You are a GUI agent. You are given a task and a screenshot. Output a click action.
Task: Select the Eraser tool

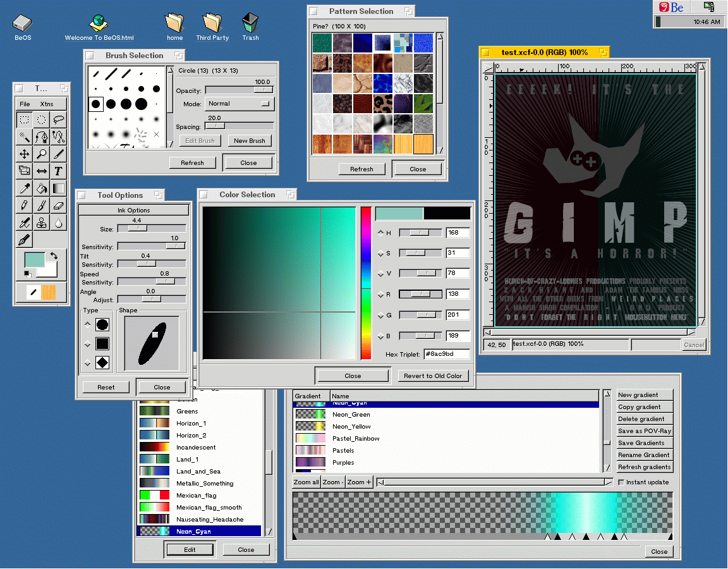(59, 205)
